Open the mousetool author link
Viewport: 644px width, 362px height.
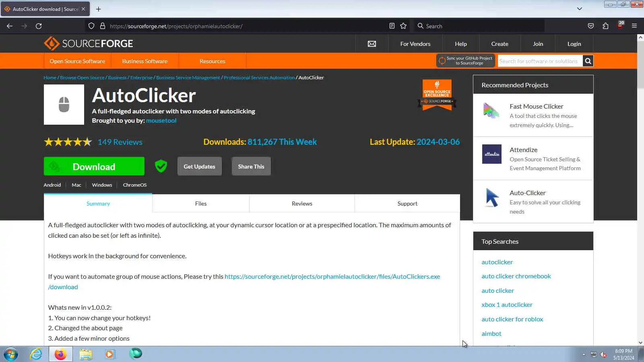point(161,120)
